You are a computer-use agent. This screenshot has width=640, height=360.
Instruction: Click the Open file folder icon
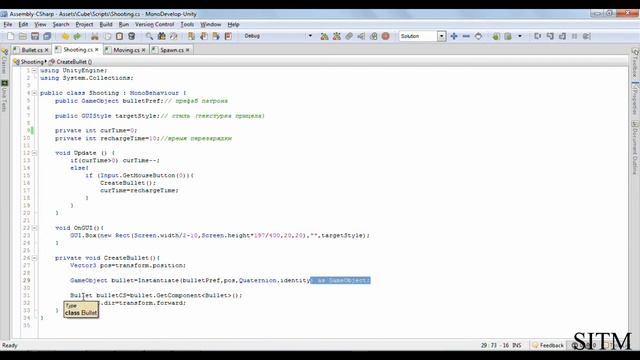coord(23,36)
